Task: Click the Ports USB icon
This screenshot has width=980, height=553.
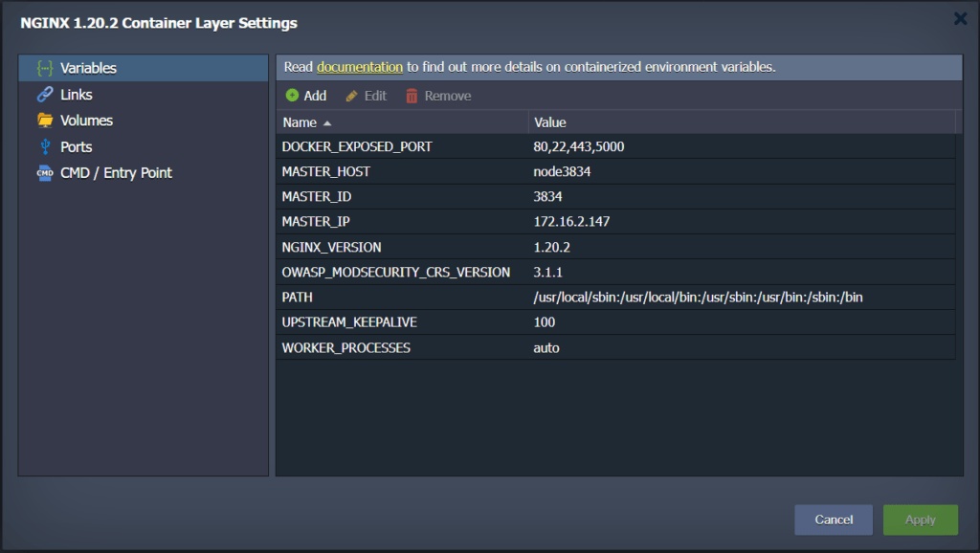Action: (x=45, y=146)
